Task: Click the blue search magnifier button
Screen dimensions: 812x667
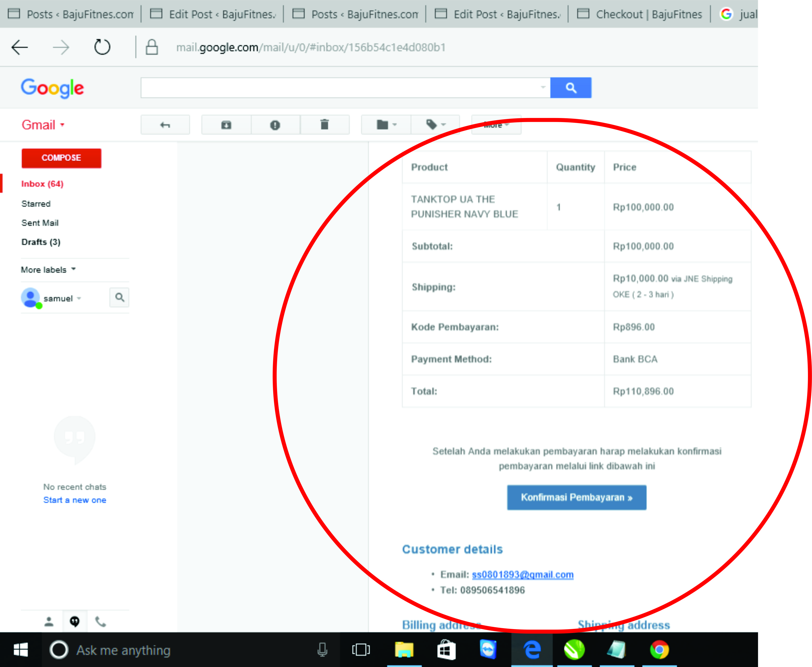Action: pyautogui.click(x=570, y=88)
